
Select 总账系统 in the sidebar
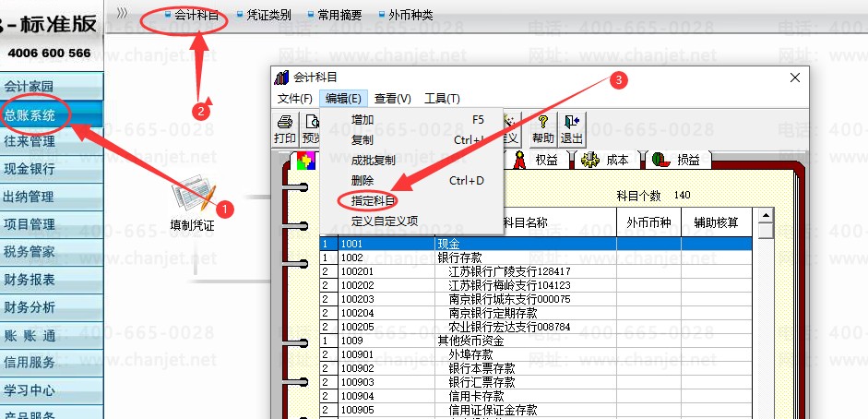click(52, 115)
